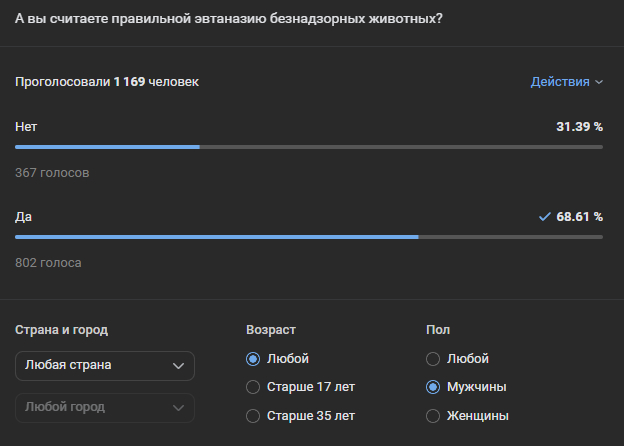Click the Проголосовали 1 169 человек text
This screenshot has height=446, width=624.
(107, 82)
